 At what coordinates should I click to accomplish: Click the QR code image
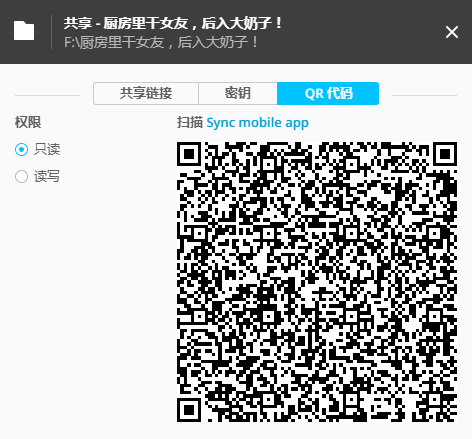[317, 282]
